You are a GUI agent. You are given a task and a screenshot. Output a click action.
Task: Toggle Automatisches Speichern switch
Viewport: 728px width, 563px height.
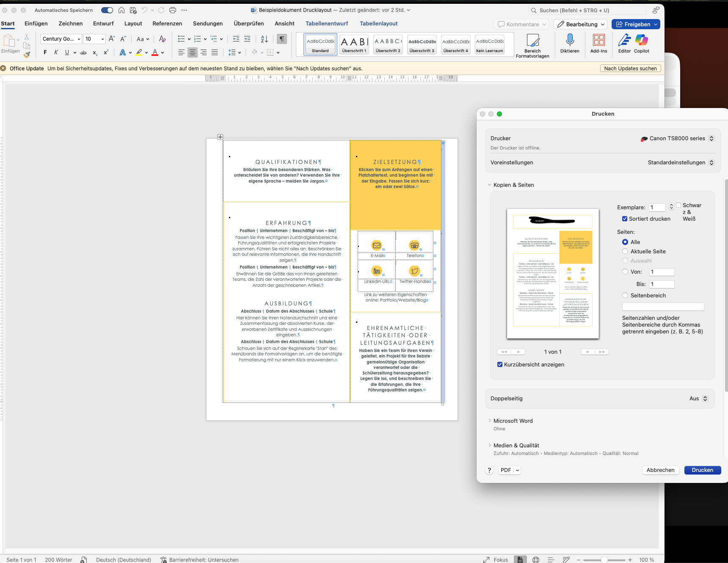(107, 10)
